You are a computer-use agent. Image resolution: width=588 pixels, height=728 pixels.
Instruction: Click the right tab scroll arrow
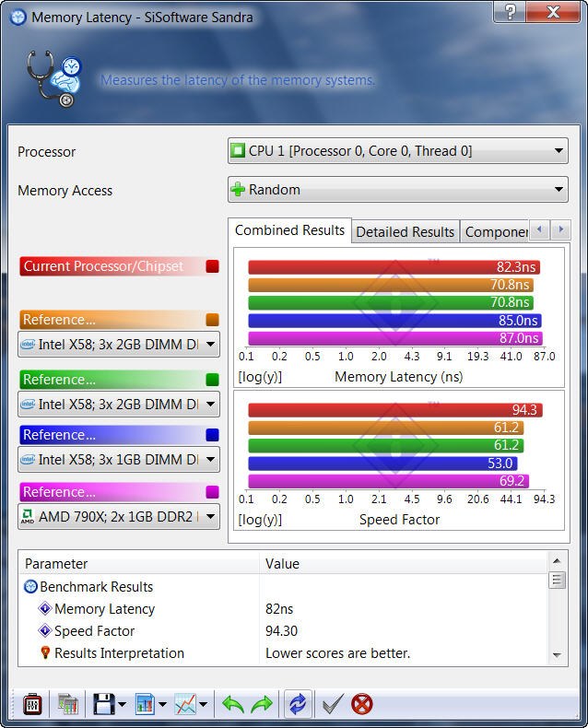tap(560, 229)
